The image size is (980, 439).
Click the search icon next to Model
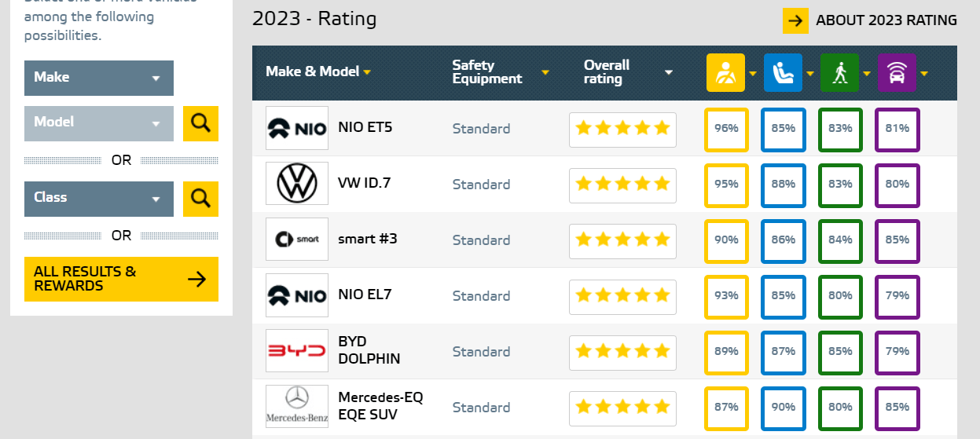(200, 123)
